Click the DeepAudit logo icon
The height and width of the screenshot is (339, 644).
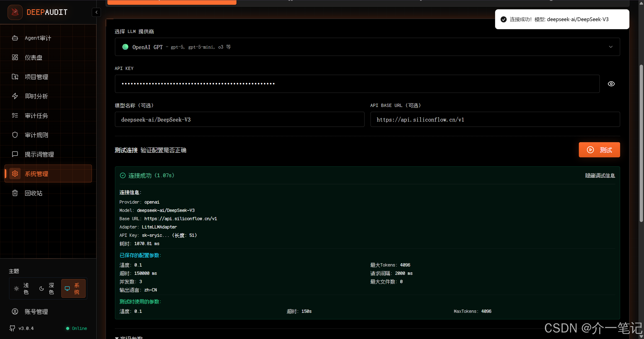click(x=15, y=12)
